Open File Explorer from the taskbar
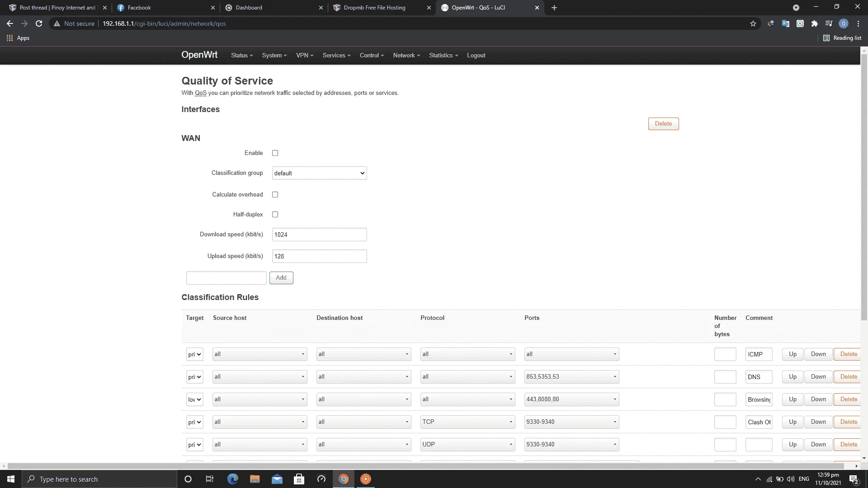This screenshot has height=488, width=868. point(255,479)
